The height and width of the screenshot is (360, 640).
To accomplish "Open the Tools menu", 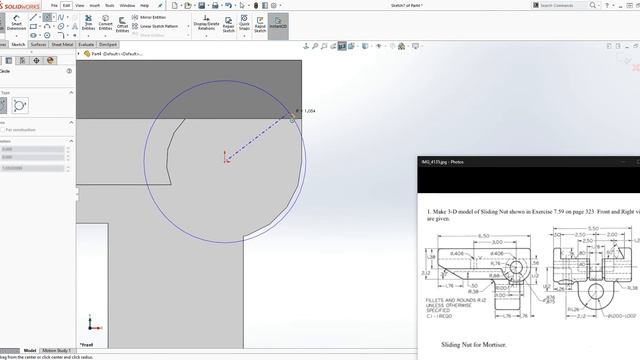I will click(x=110, y=6).
